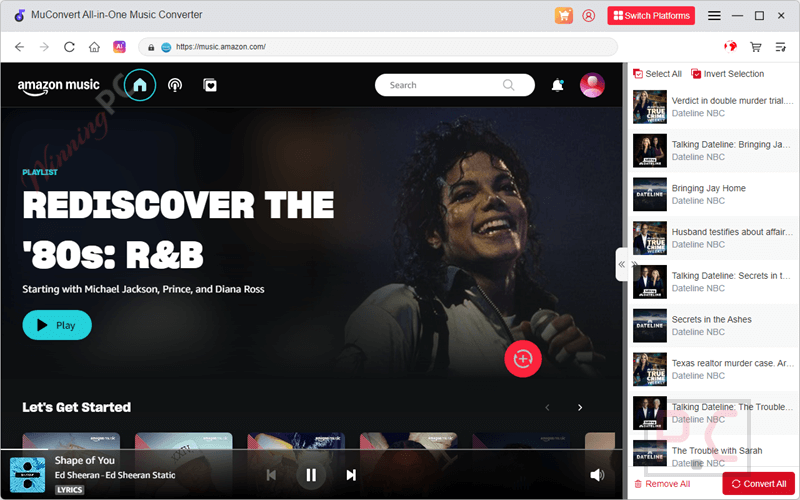Open the Amazon Music profile avatar
Viewport: 800px width, 500px height.
592,85
